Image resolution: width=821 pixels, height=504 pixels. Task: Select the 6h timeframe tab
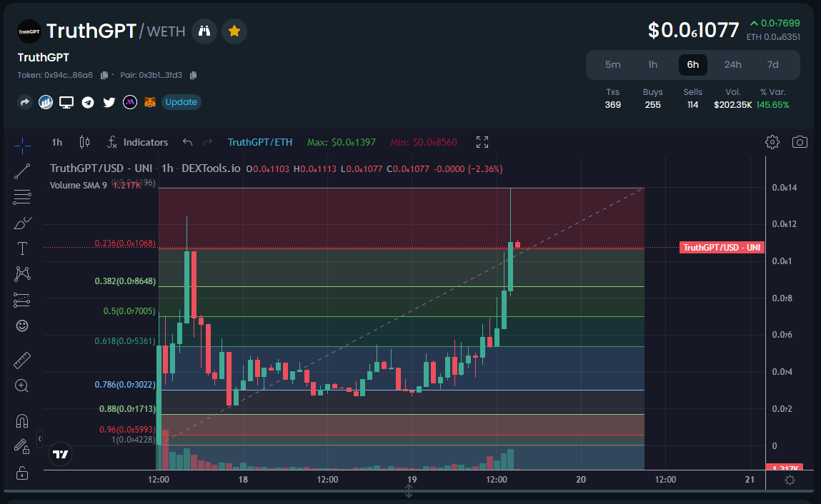click(x=692, y=65)
